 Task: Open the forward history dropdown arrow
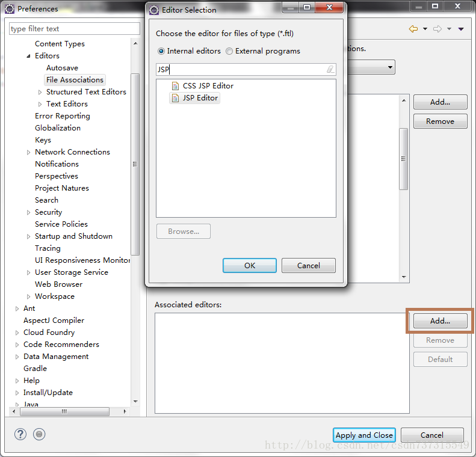[449, 29]
